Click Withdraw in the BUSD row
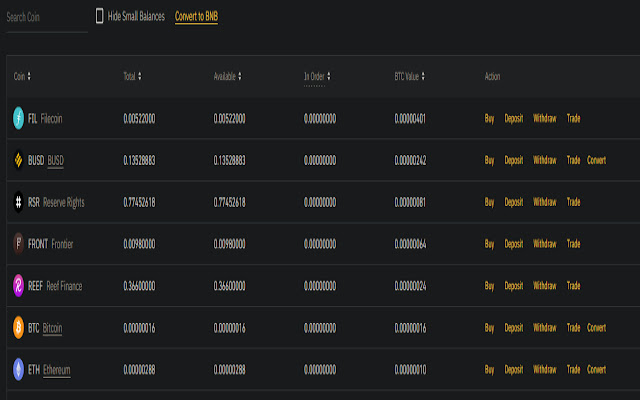The width and height of the screenshot is (640, 400). coord(544,160)
